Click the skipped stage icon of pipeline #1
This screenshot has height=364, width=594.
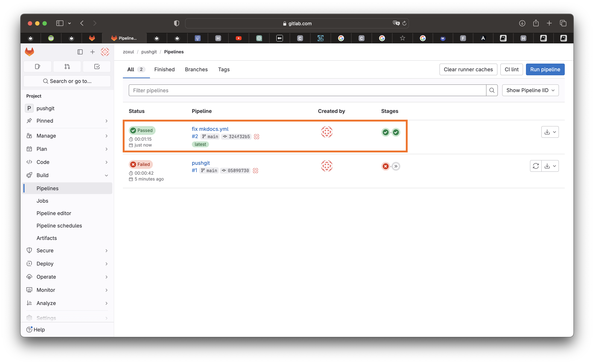[396, 166]
